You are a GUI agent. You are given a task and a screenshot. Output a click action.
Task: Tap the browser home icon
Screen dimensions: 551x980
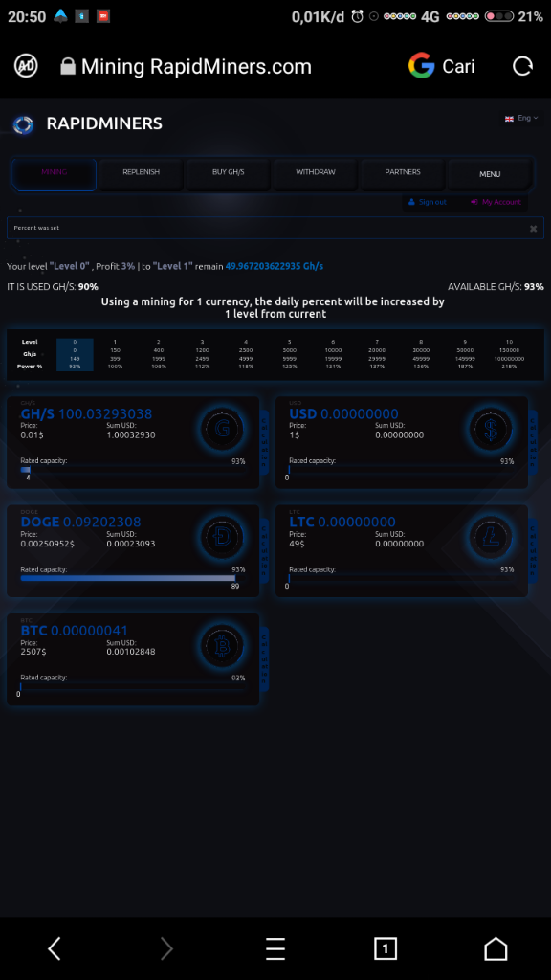[496, 948]
